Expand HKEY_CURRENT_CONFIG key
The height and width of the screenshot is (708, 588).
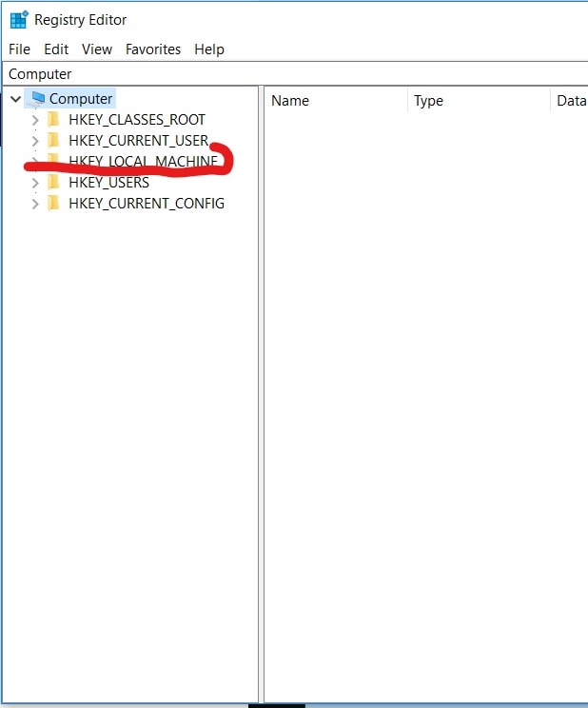tap(35, 204)
